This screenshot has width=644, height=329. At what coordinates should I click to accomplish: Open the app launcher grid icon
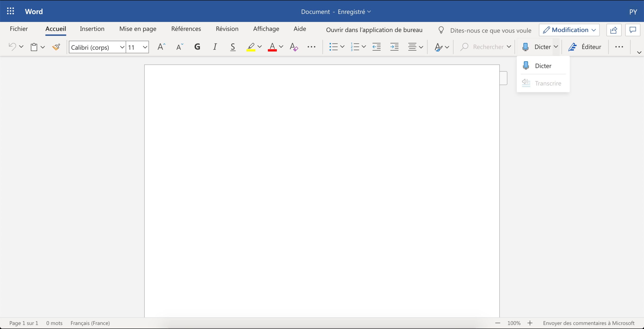point(10,11)
